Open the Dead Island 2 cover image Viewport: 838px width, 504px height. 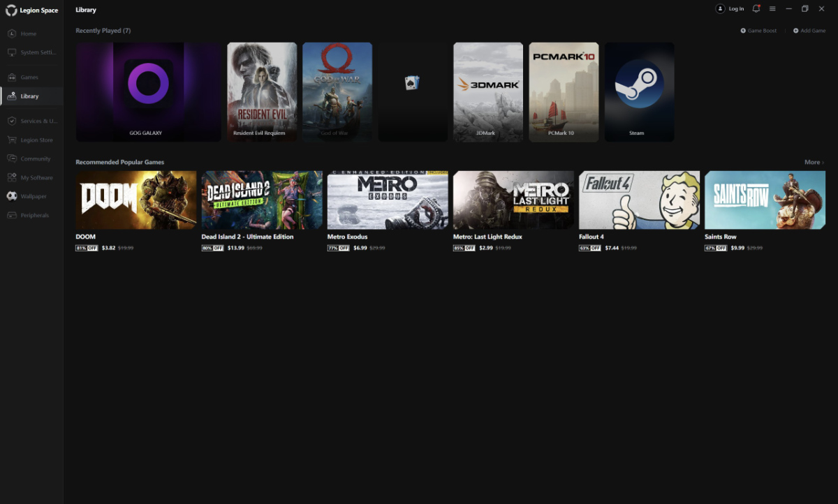(x=262, y=200)
